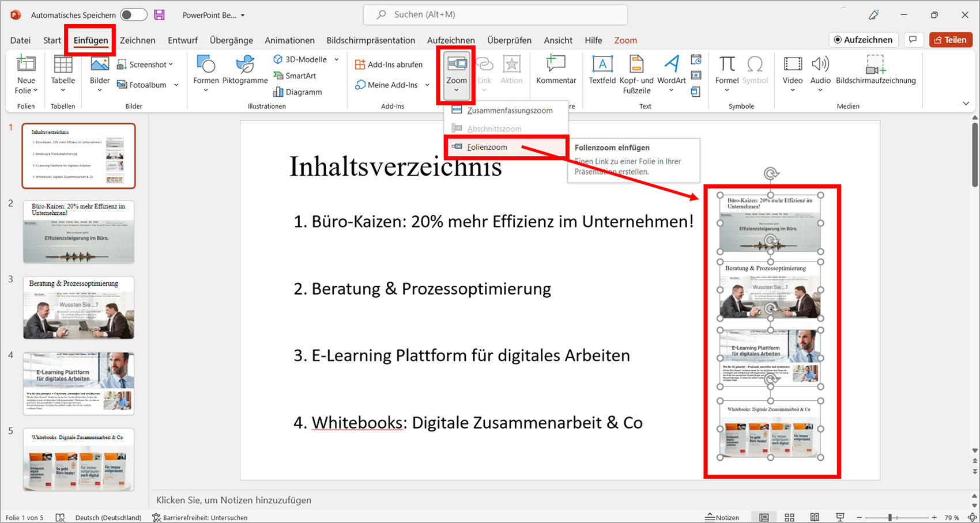The image size is (980, 523).
Task: Switch to slide sorter view in status bar
Action: click(x=789, y=517)
